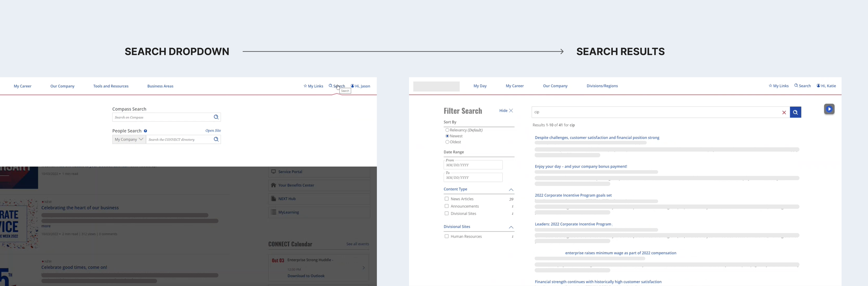868x286 pixels.
Task: Open My Day menu in results page
Action: [480, 86]
